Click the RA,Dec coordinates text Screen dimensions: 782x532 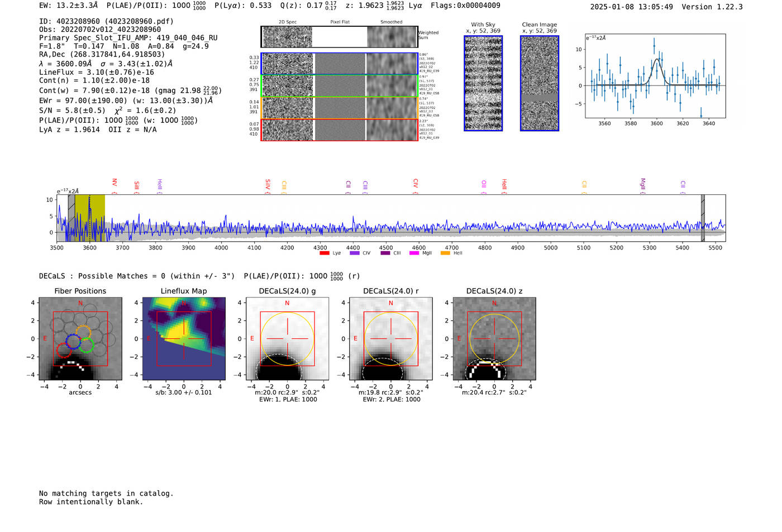point(102,55)
